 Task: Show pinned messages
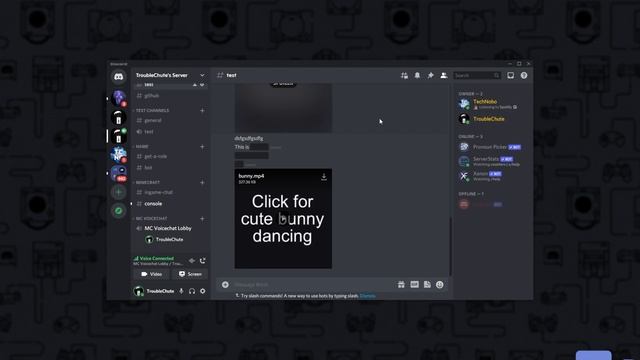coord(430,76)
